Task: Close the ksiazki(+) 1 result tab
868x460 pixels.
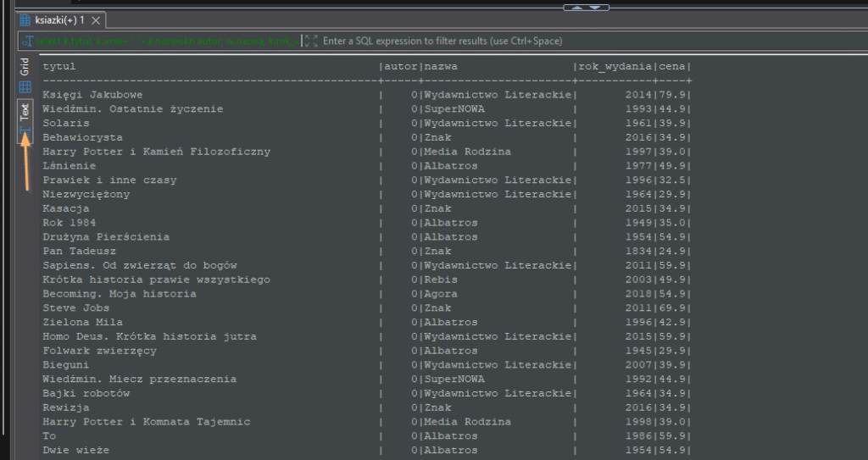Action: point(96,19)
